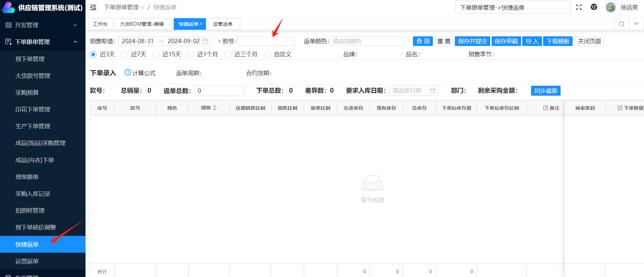The height and width of the screenshot is (277, 644).
Task: Click the edit icon in 备注 column header
Action: 545,108
